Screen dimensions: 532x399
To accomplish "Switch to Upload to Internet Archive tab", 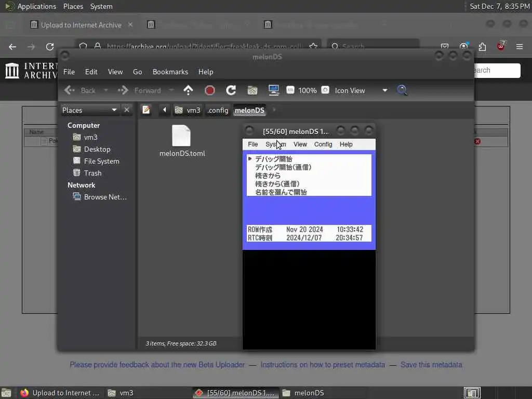I will (x=81, y=25).
